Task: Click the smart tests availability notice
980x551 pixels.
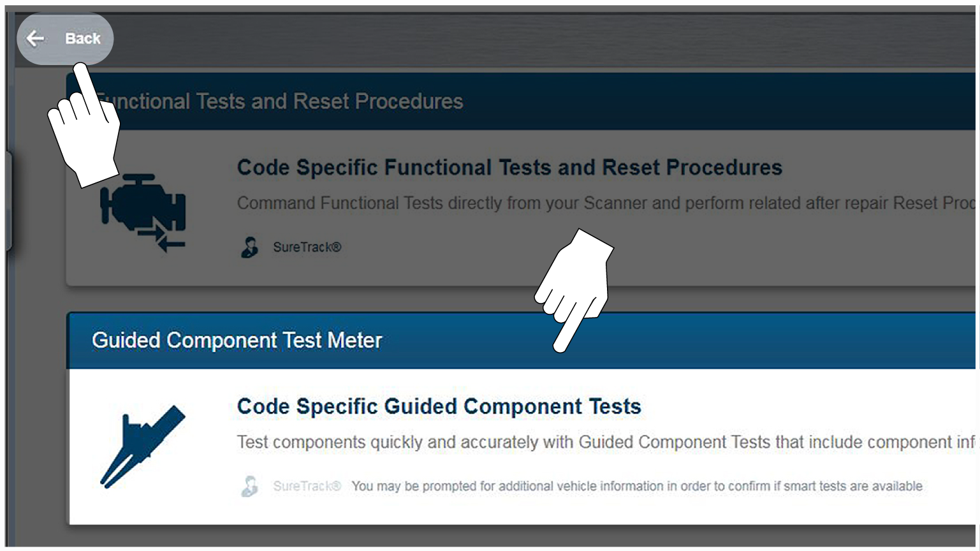Action: pyautogui.click(x=636, y=487)
